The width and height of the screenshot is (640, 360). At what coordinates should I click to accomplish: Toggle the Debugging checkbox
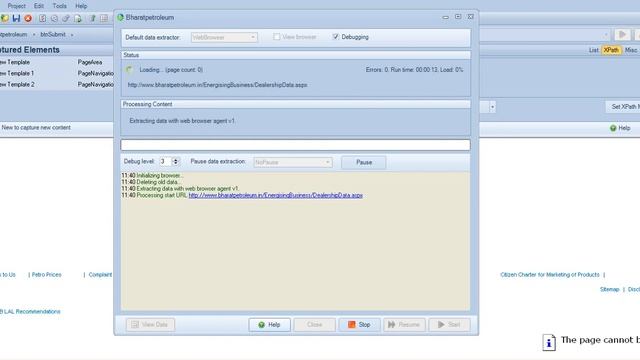(335, 37)
